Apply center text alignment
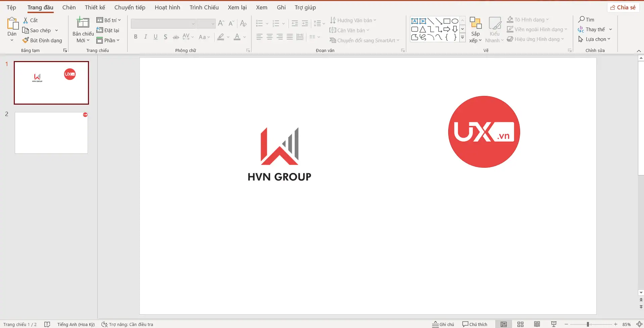Image resolution: width=644 pixels, height=328 pixels. [269, 37]
